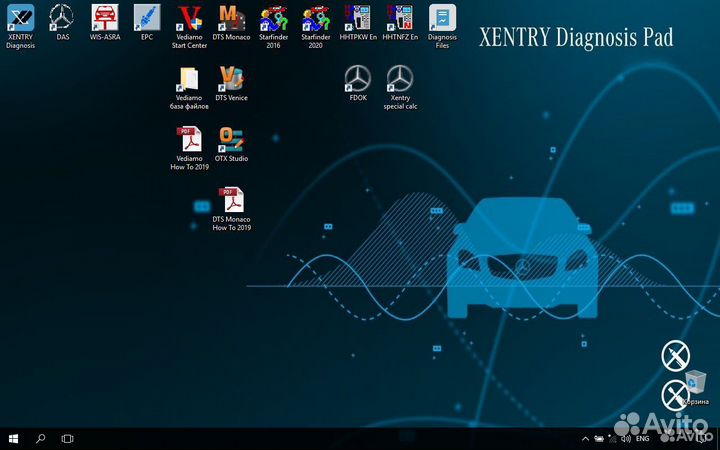Viewport: 720px width, 450px height.
Task: Open the volume speaker tray icon
Action: click(625, 439)
